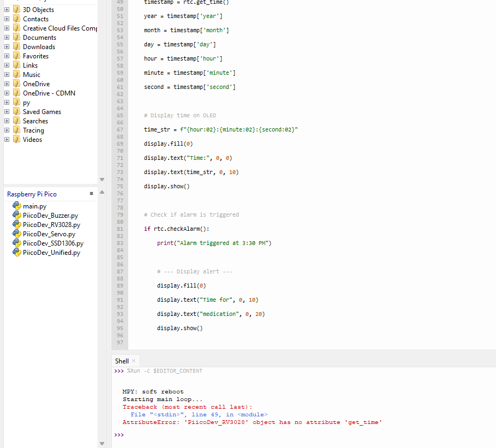The width and height of the screenshot is (496, 448).
Task: Expand the Music folder node
Action: 7,75
